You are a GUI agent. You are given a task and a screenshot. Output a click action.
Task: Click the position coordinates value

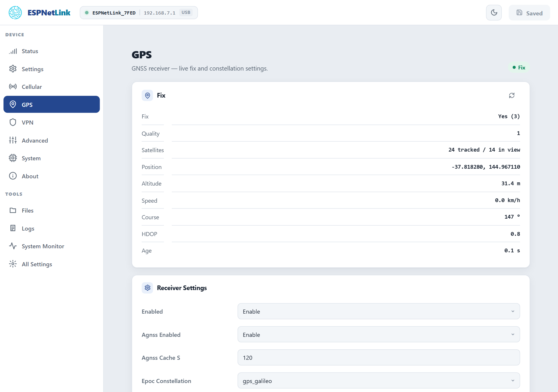pos(486,167)
